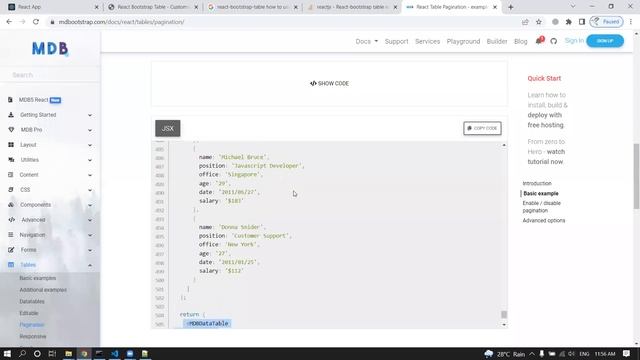Toggle the browser side panel icon
Viewport: 640px width, 360px height.
tap(582, 22)
